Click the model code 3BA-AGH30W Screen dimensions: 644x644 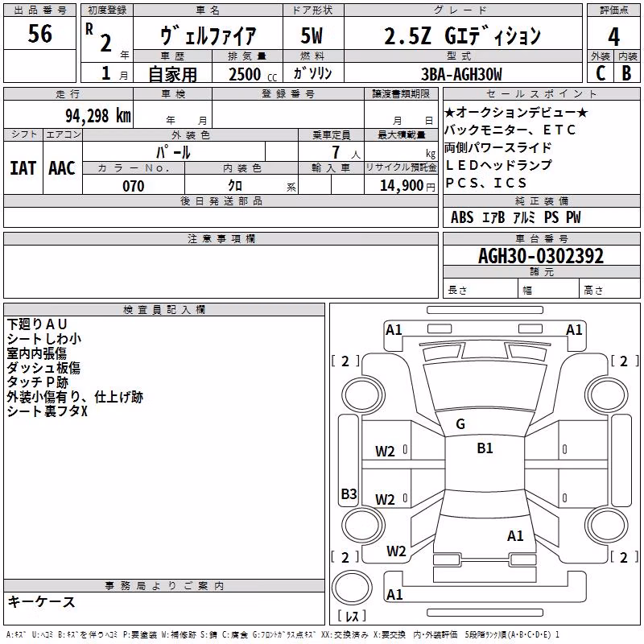461,74
